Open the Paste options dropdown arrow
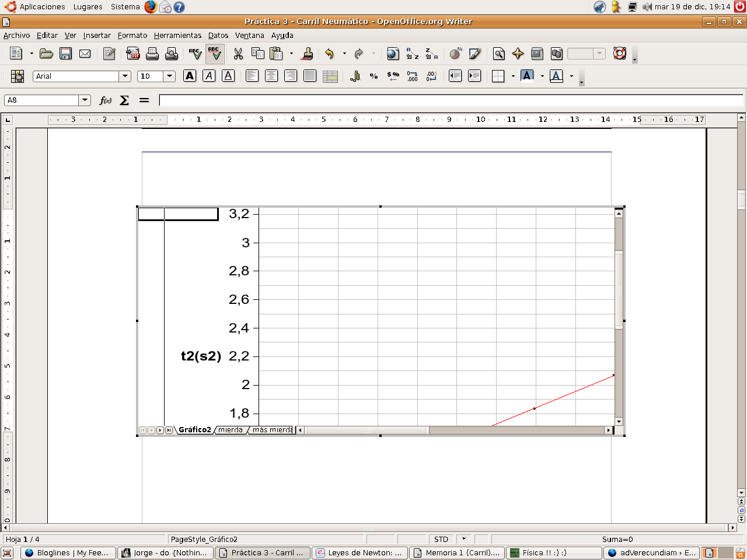Screen dimensions: 747x560 pyautogui.click(x=291, y=54)
